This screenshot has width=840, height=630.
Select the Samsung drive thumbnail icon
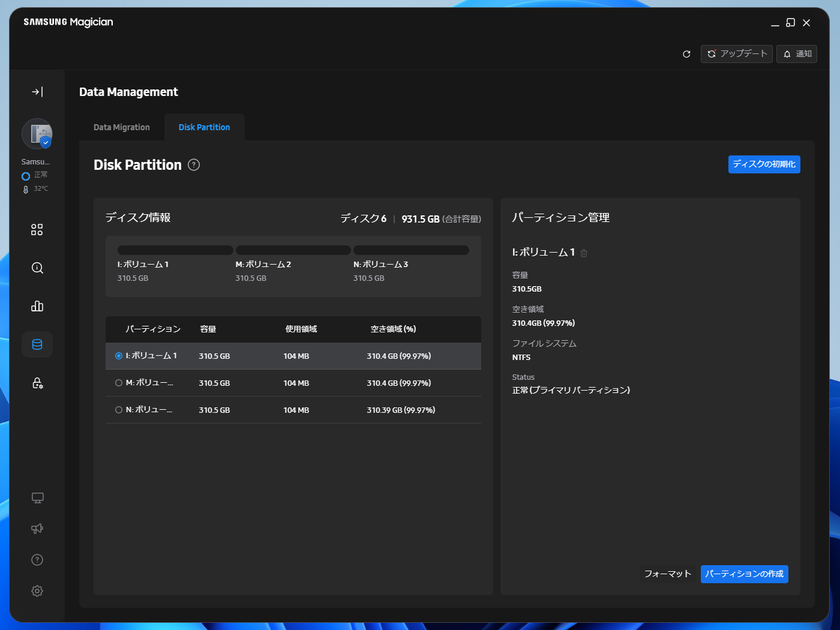pyautogui.click(x=37, y=134)
